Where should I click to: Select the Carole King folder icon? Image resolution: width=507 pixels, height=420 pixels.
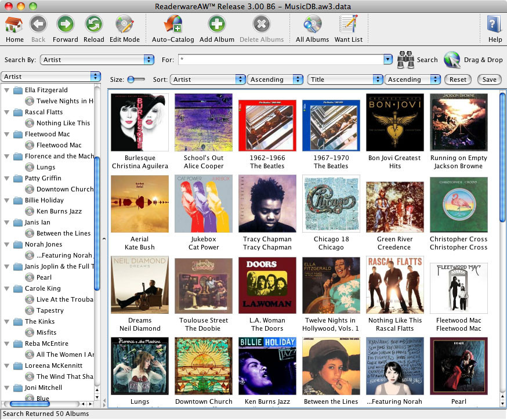click(18, 289)
